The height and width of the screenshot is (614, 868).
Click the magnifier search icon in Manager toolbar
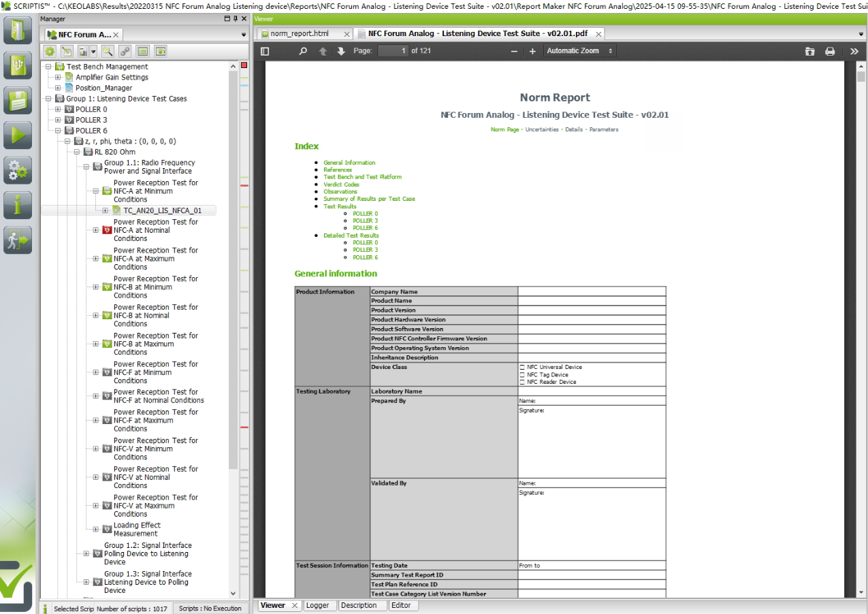pyautogui.click(x=107, y=51)
